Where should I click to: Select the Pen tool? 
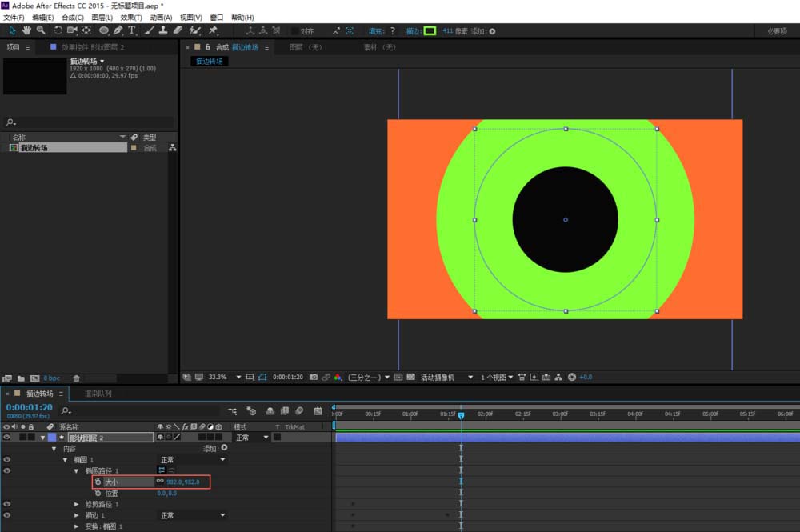[118, 30]
